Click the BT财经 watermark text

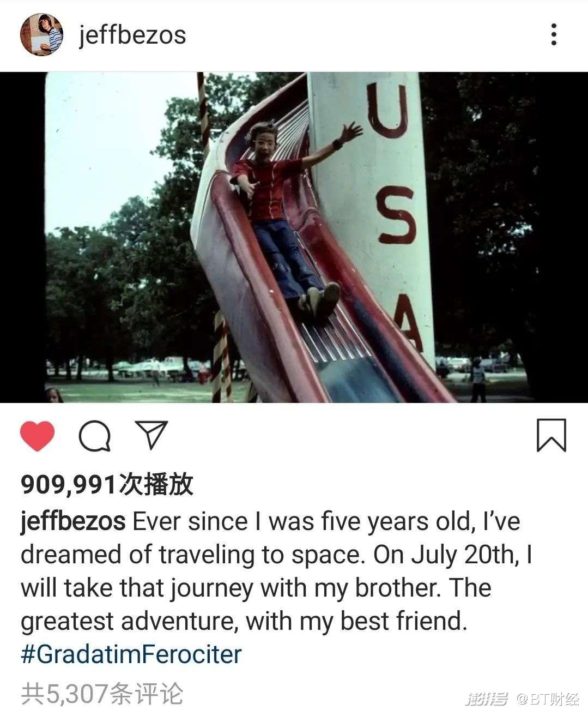click(x=548, y=698)
